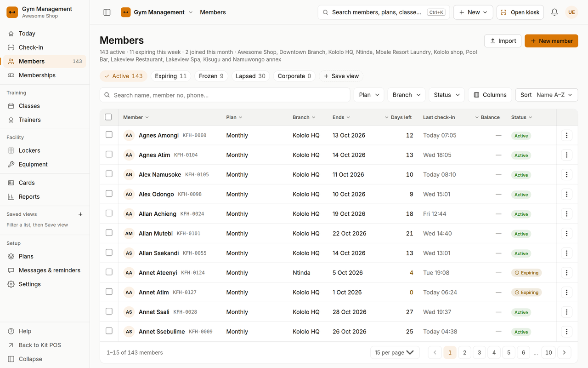Toggle the sidebar panel icon
The width and height of the screenshot is (588, 368).
[107, 12]
